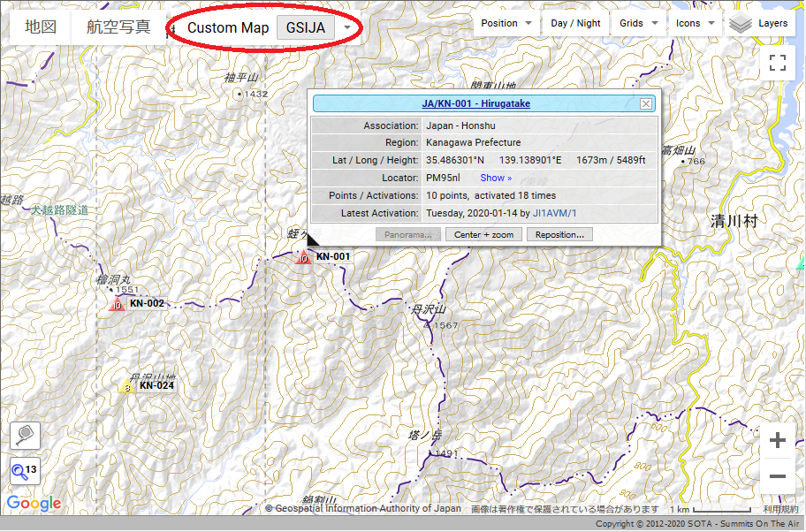Select the Custom Map type
The image size is (806, 532).
pos(228,27)
